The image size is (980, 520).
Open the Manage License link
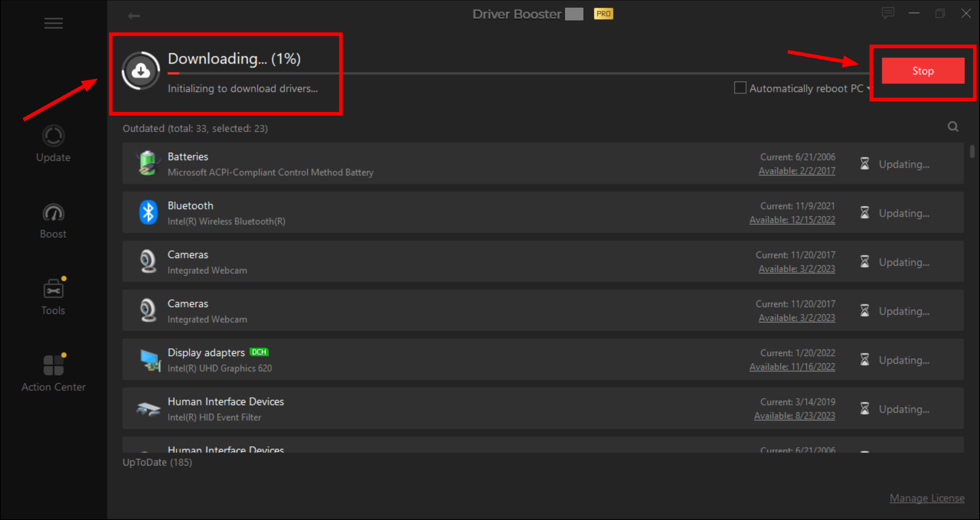click(x=927, y=498)
